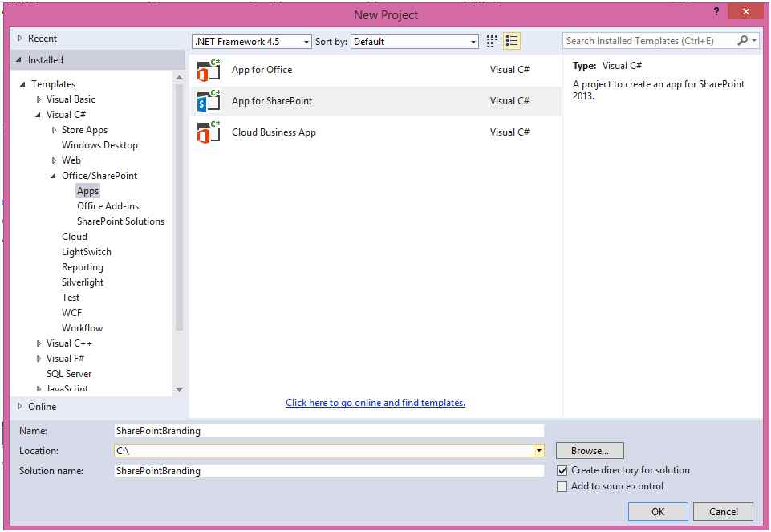
Task: Open the .NET Framework 4.5 dropdown
Action: click(x=252, y=41)
